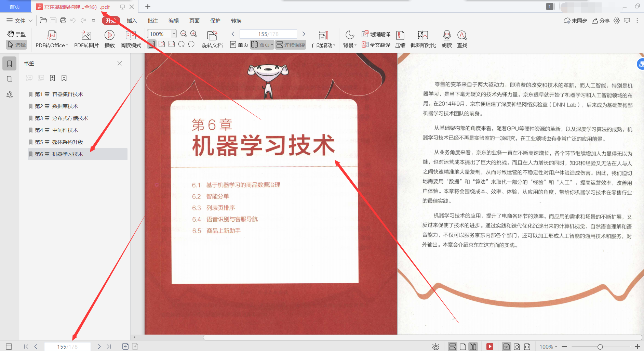The image size is (644, 351).
Task: Fit page width in toolbar
Action: (172, 44)
